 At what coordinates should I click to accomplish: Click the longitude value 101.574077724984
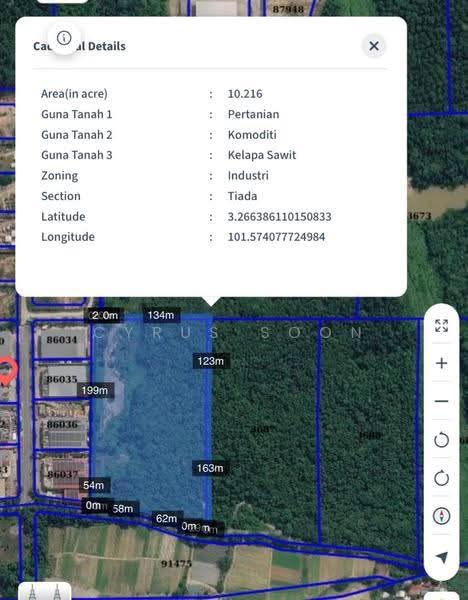point(276,237)
